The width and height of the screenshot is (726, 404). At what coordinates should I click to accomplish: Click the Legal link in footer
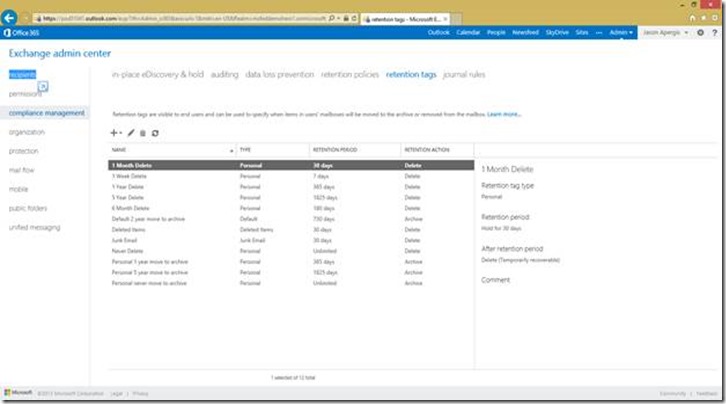116,393
